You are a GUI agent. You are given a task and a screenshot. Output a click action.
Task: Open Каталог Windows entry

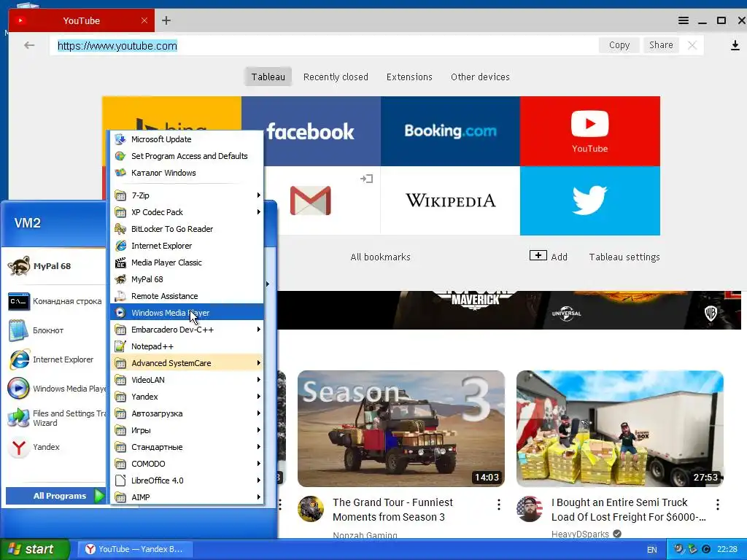point(187,173)
